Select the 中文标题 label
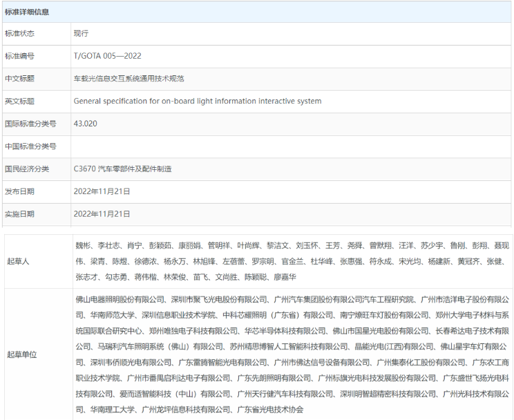514x420 pixels. [19, 79]
